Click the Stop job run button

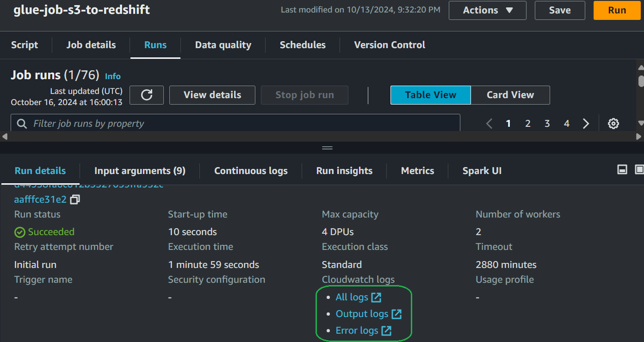(304, 95)
